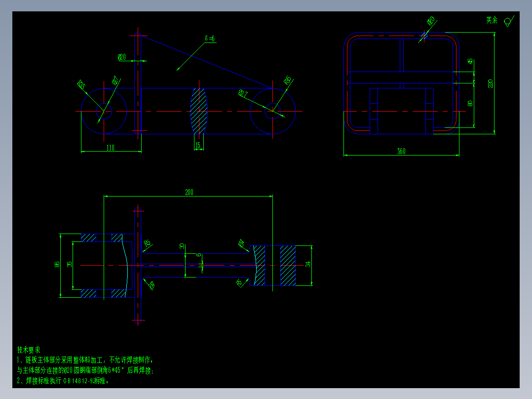Select the 200 center distance dimension
This screenshot has width=532, height=399.
coord(190,192)
